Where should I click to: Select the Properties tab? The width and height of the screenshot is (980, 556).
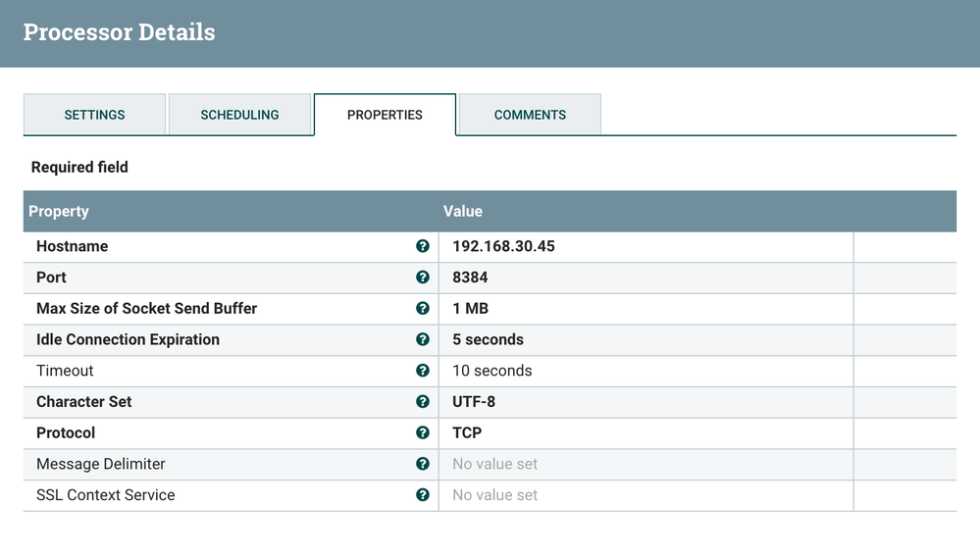click(385, 115)
